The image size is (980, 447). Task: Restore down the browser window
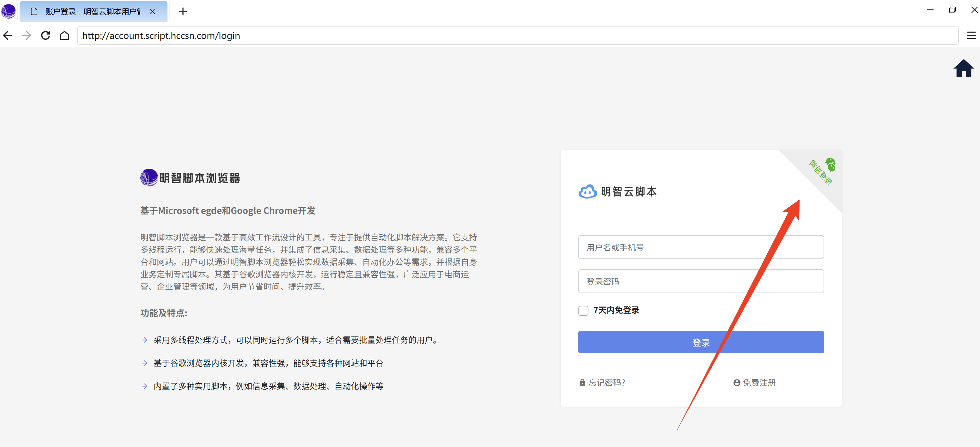click(x=952, y=10)
